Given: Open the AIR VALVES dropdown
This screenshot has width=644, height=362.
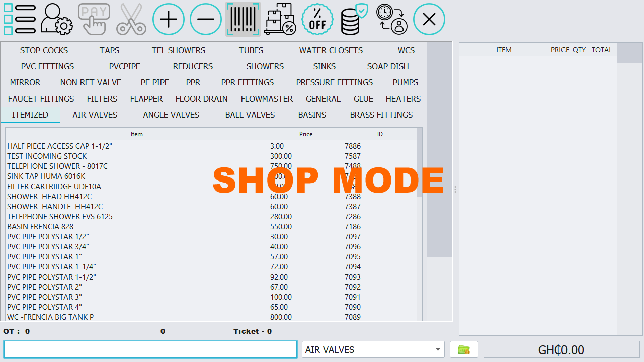Looking at the screenshot, I should tap(373, 349).
